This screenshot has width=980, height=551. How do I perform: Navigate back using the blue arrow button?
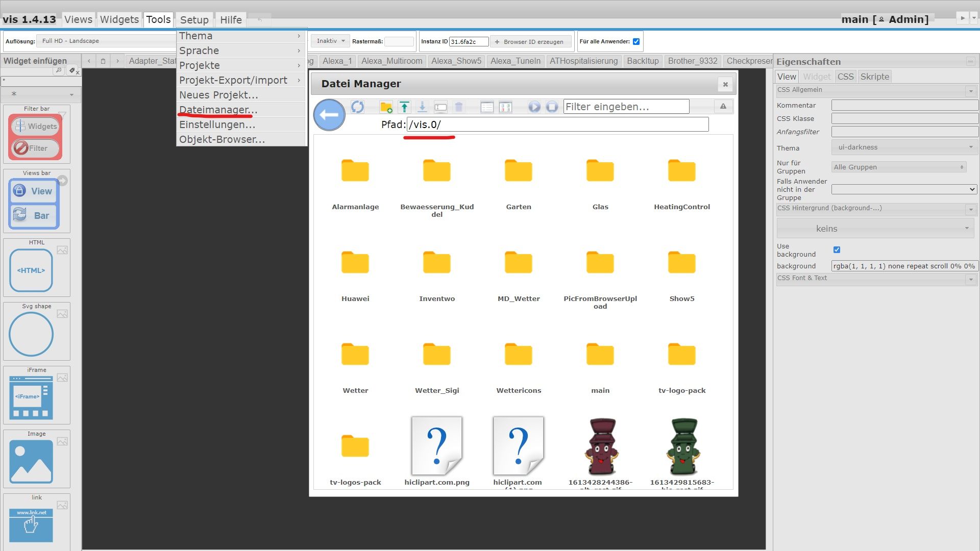(x=329, y=115)
